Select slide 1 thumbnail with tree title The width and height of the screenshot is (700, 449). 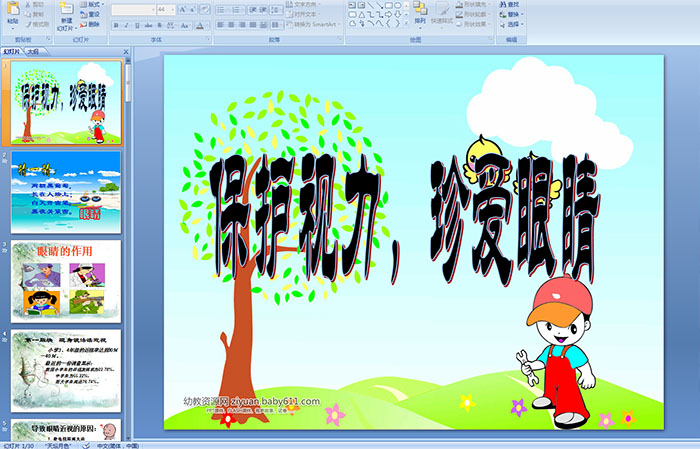(x=66, y=103)
